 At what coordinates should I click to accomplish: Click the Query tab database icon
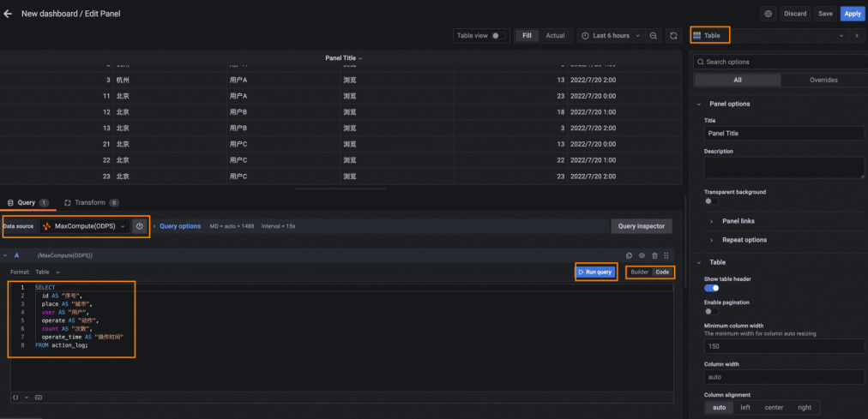pos(10,203)
